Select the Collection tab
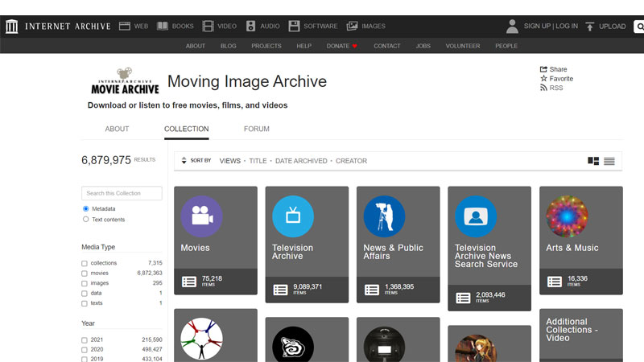 point(187,129)
